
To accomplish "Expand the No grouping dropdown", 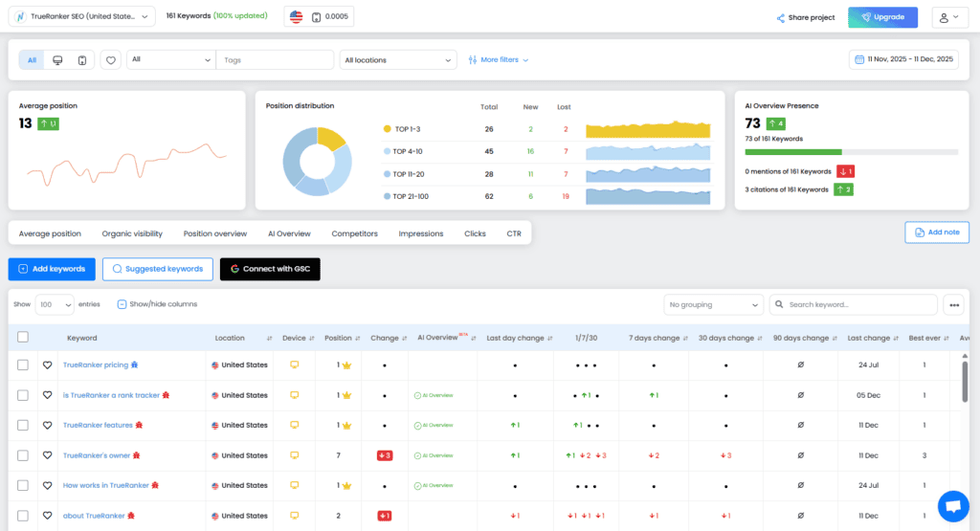I will pyautogui.click(x=714, y=304).
